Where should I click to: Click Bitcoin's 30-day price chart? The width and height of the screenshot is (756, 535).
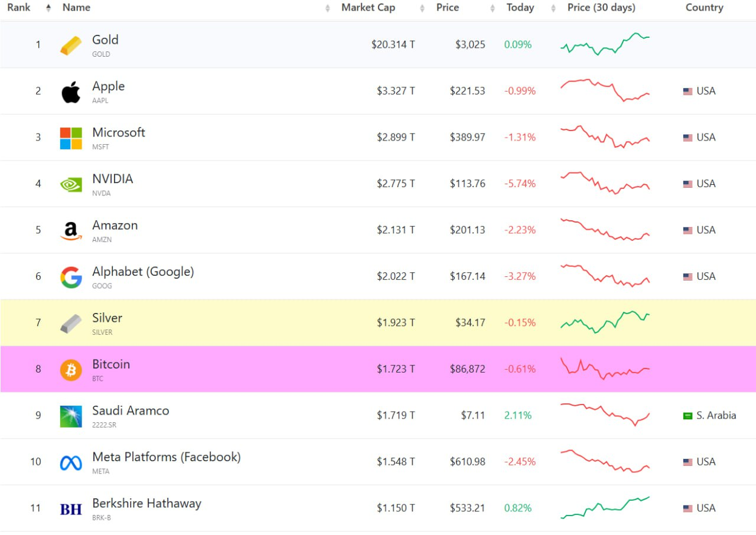pyautogui.click(x=605, y=368)
